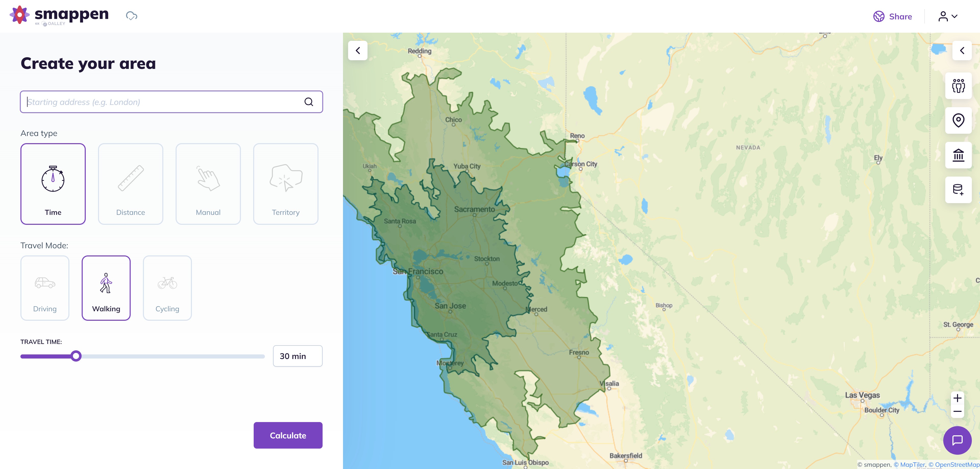Click the cloud sync icon beside logo

coord(132,16)
